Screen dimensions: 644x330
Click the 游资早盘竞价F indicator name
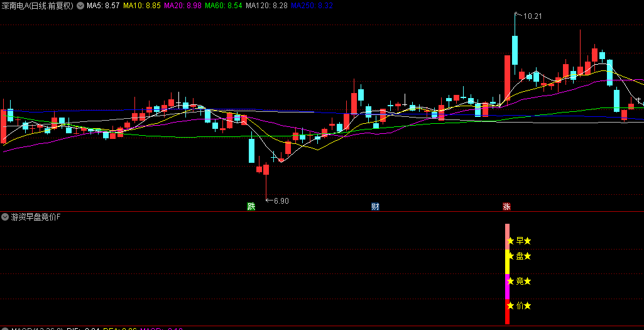[35, 217]
